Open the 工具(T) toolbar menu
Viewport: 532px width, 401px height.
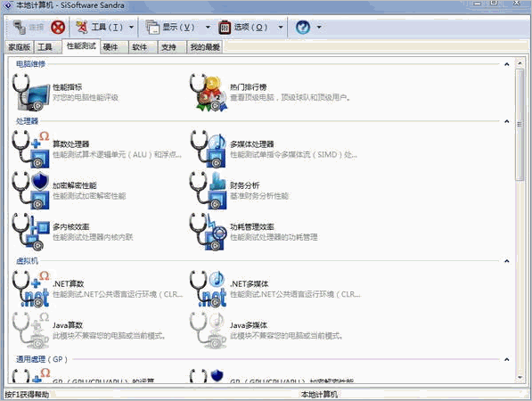(100, 27)
